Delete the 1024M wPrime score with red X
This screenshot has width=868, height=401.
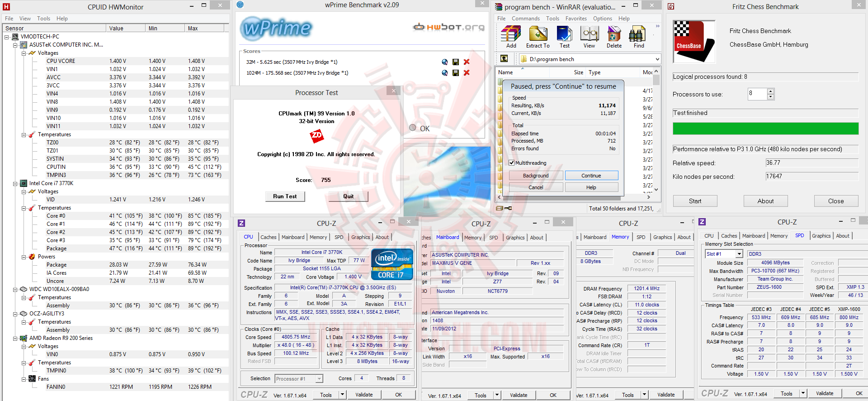[x=467, y=73]
